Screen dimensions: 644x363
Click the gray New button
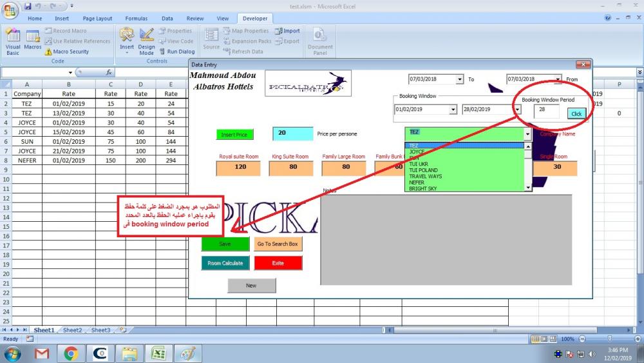(x=251, y=285)
